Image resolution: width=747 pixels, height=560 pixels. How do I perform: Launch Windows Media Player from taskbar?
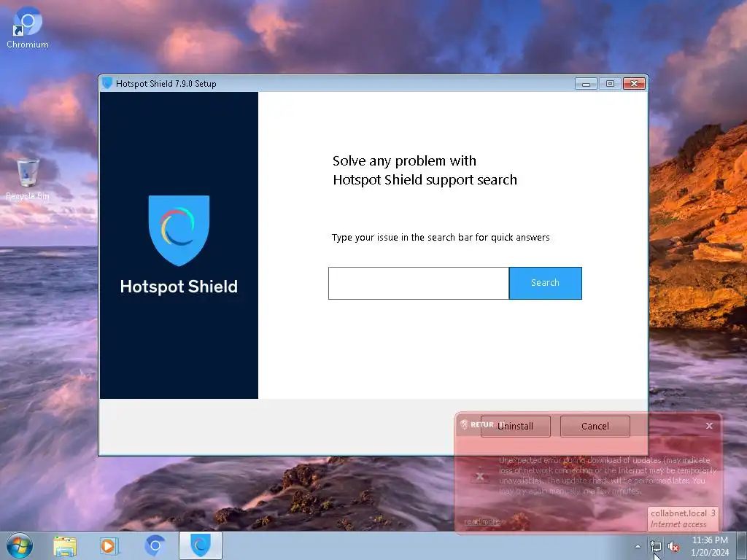coord(109,545)
